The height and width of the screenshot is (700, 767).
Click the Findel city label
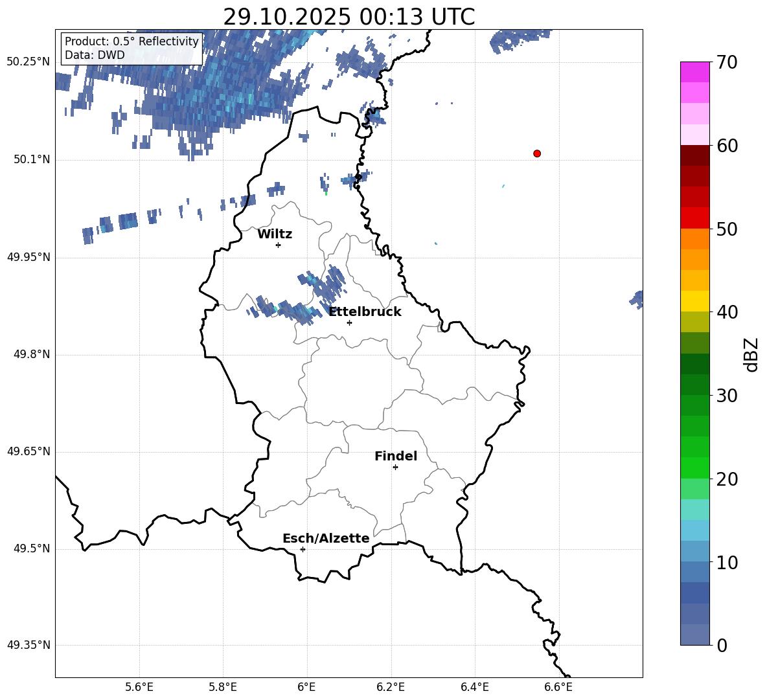[396, 456]
